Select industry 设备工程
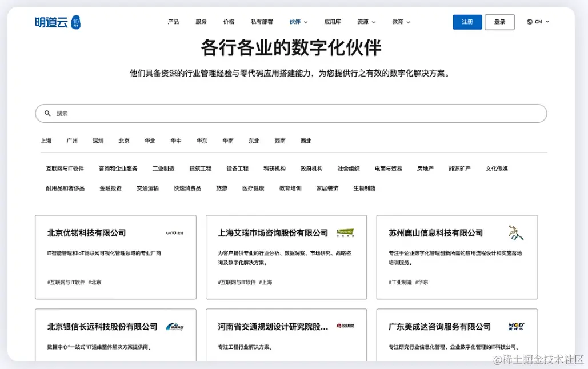 coord(237,169)
